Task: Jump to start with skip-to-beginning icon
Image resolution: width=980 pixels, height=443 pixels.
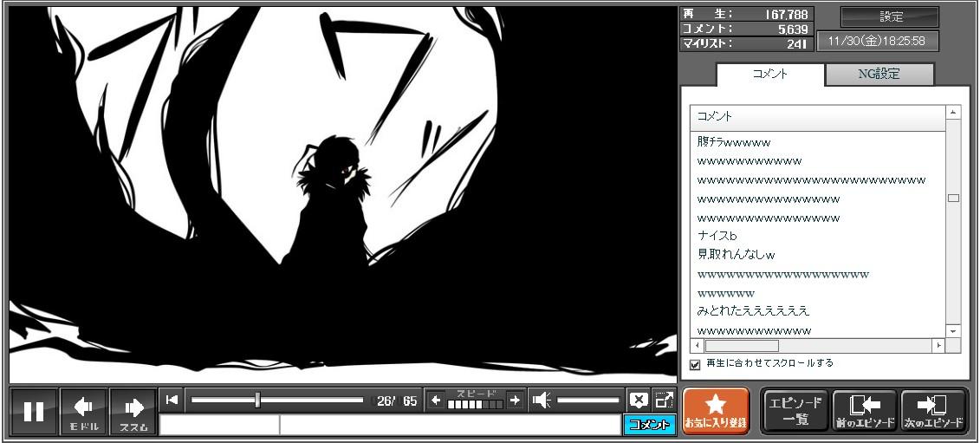Action: (x=172, y=400)
